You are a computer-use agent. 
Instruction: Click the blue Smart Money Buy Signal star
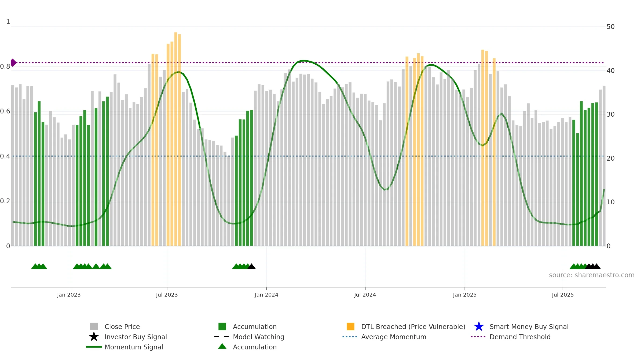[x=479, y=327]
